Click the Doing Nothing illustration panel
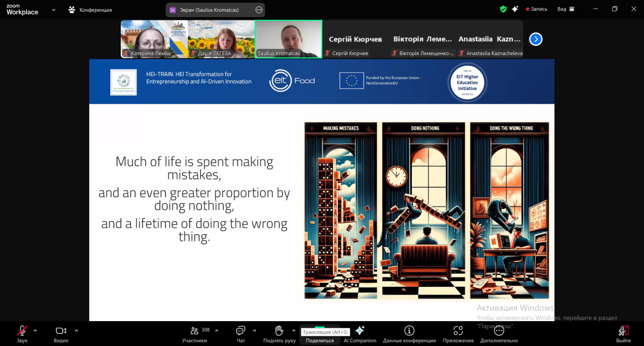Screen dimensions: 644x346 (x=424, y=210)
